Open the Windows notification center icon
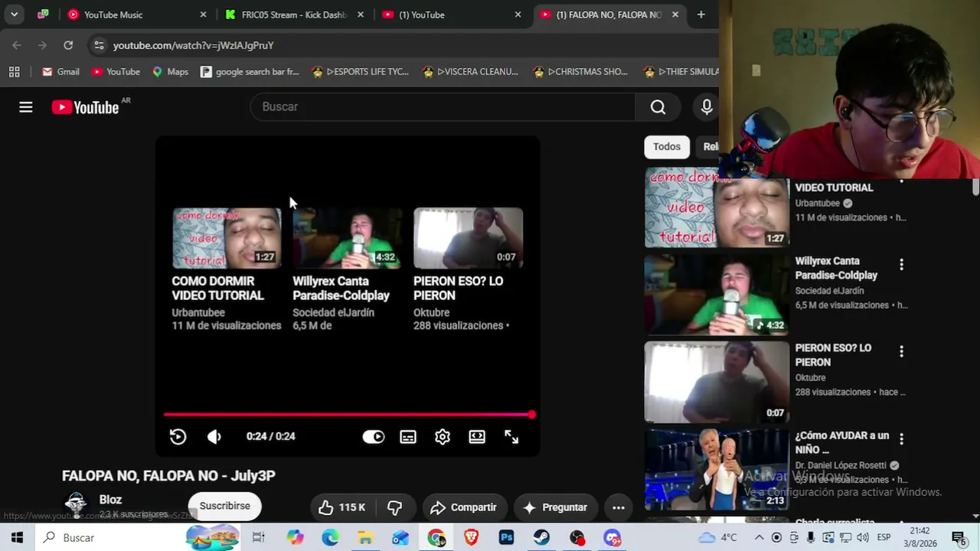The image size is (980, 551). point(959,538)
